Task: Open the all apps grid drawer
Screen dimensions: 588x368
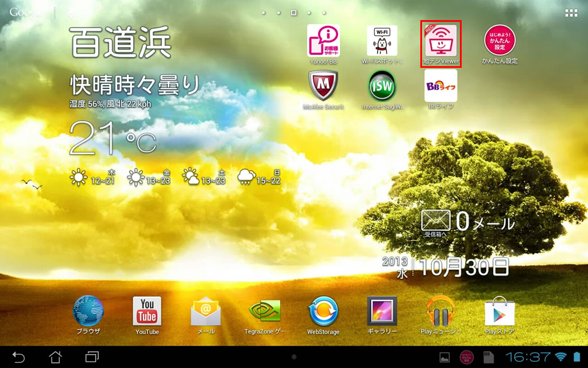Action: [571, 13]
